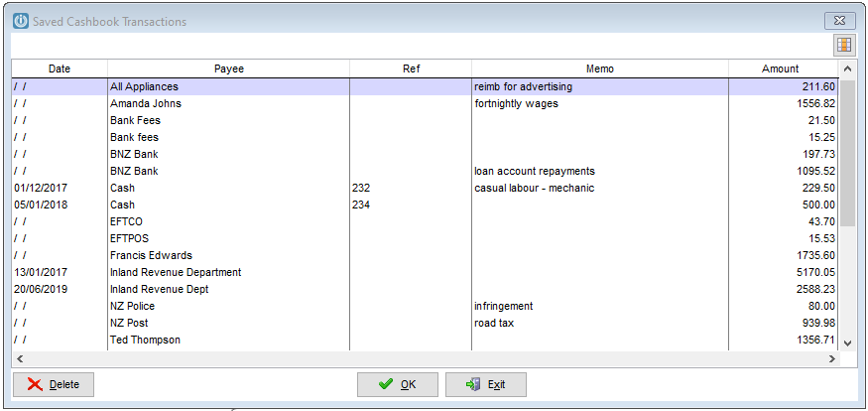Confirm with the OK button
Screen dimensions: 868x411
(398, 384)
